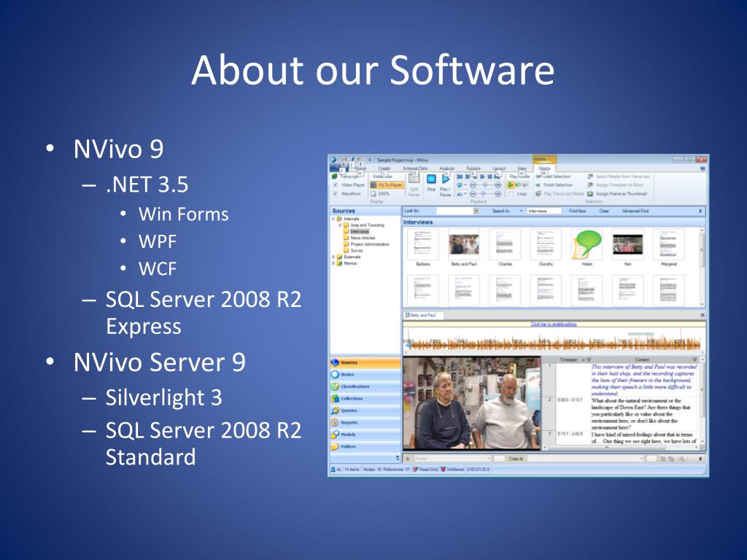Switch to the Analyze ribbon tab
This screenshot has height=560, width=747.
point(447,168)
